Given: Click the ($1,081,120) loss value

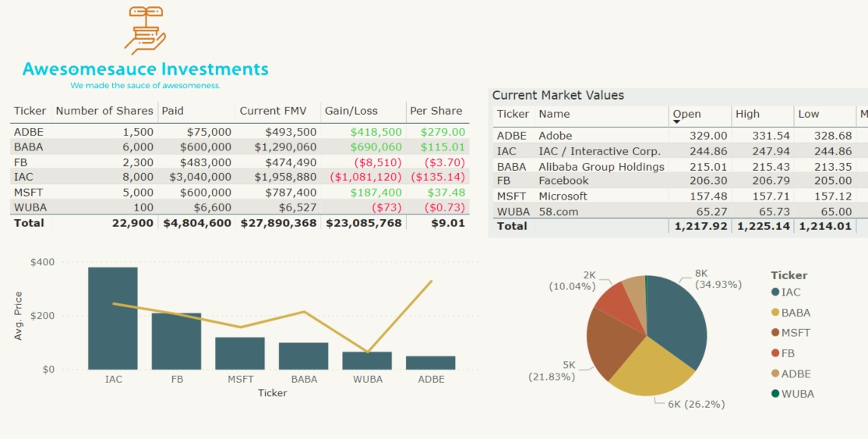Looking at the screenshot, I should point(366,177).
